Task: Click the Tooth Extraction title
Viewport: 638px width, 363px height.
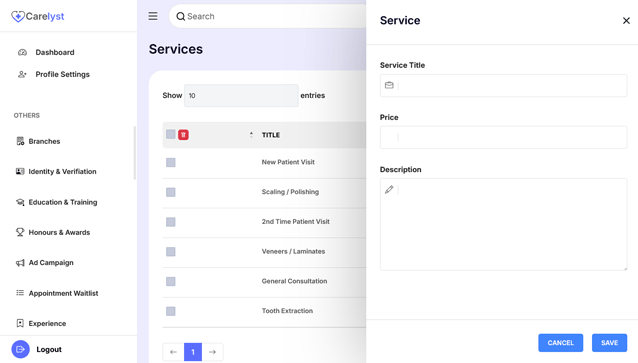Action: pos(287,311)
